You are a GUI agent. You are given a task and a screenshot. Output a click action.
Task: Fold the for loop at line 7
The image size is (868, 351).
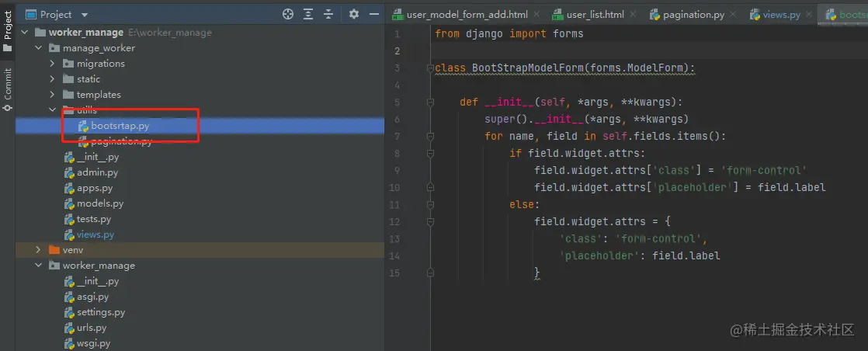[x=429, y=136]
